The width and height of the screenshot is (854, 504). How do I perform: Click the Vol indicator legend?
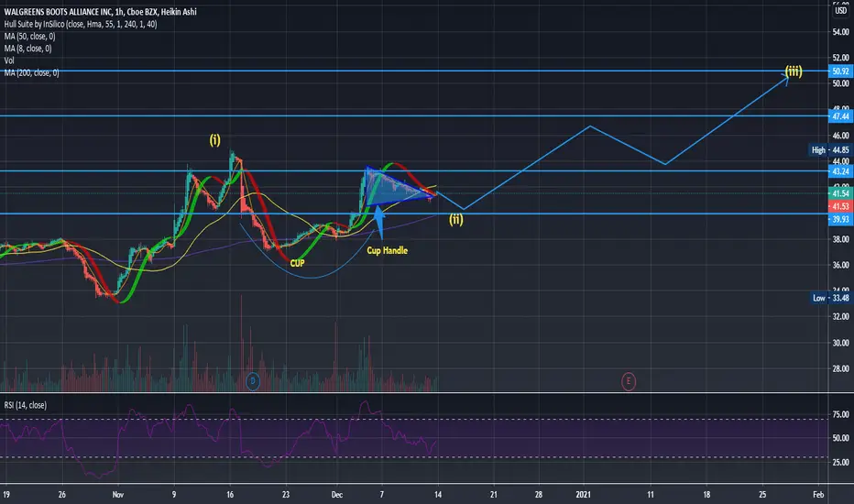9,60
